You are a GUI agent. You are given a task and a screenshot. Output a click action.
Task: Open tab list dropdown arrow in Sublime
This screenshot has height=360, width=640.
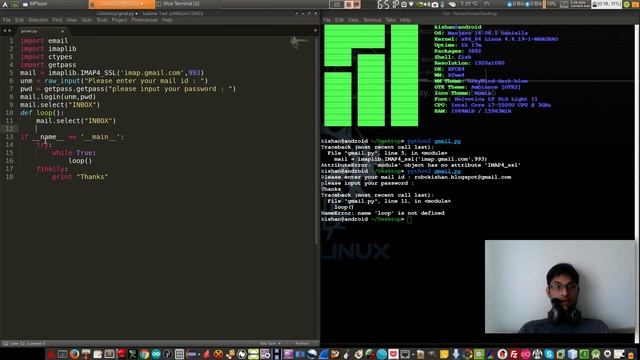coord(315,31)
